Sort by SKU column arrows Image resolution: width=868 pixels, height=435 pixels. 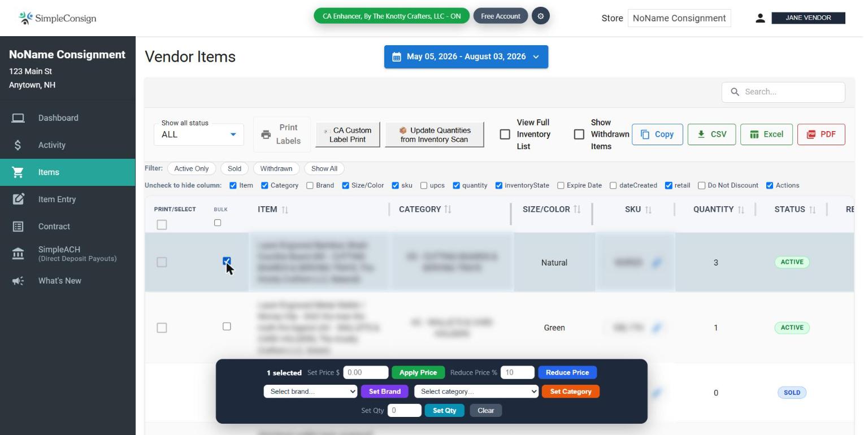coord(648,210)
